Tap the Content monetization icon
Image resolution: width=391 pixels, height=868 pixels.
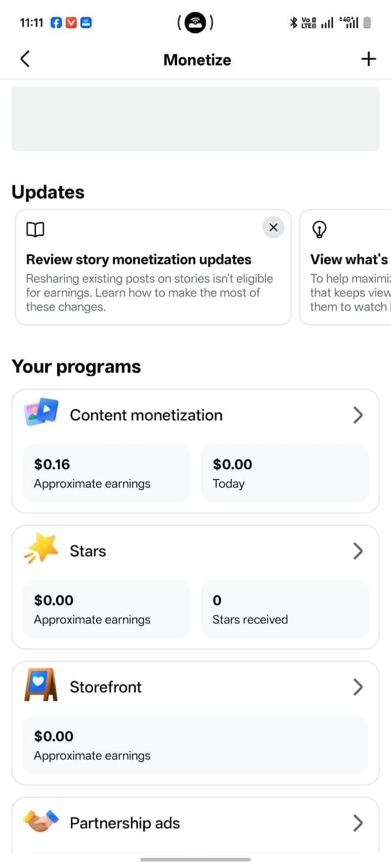(x=41, y=412)
